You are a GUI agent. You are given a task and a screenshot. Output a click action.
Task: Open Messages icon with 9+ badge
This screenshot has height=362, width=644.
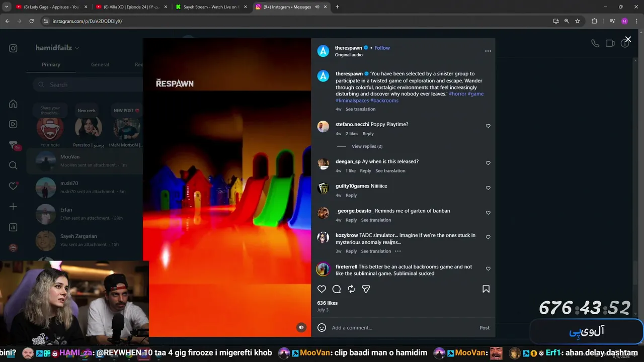(x=13, y=145)
